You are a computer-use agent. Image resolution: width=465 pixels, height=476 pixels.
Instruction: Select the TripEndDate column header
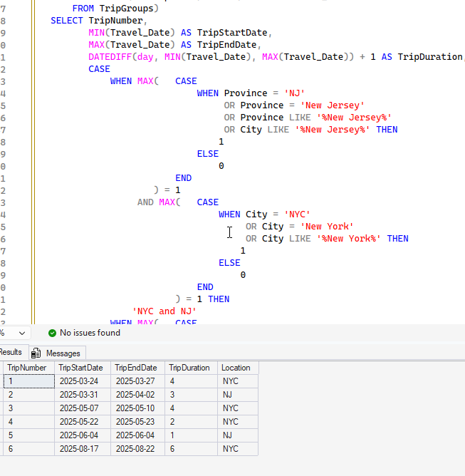tap(137, 368)
